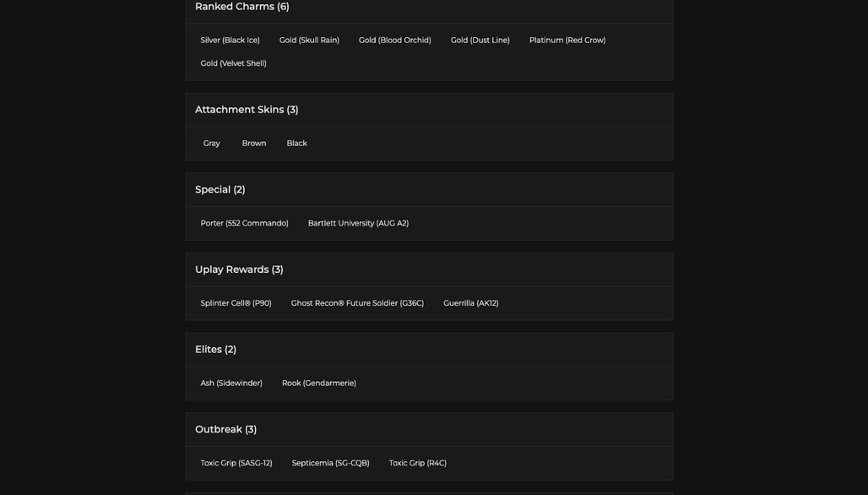Select Gold (Velvet Shell) charm
868x495 pixels.
click(233, 63)
